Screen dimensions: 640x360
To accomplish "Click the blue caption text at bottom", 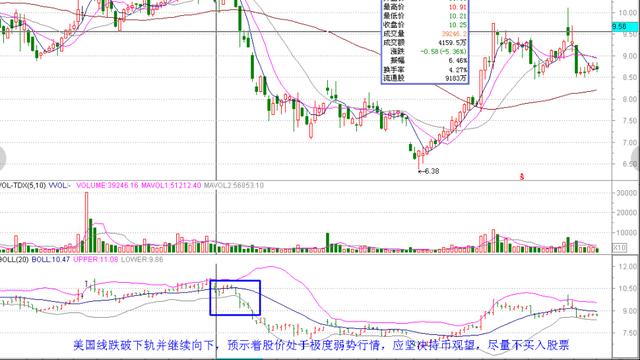I will tap(321, 345).
